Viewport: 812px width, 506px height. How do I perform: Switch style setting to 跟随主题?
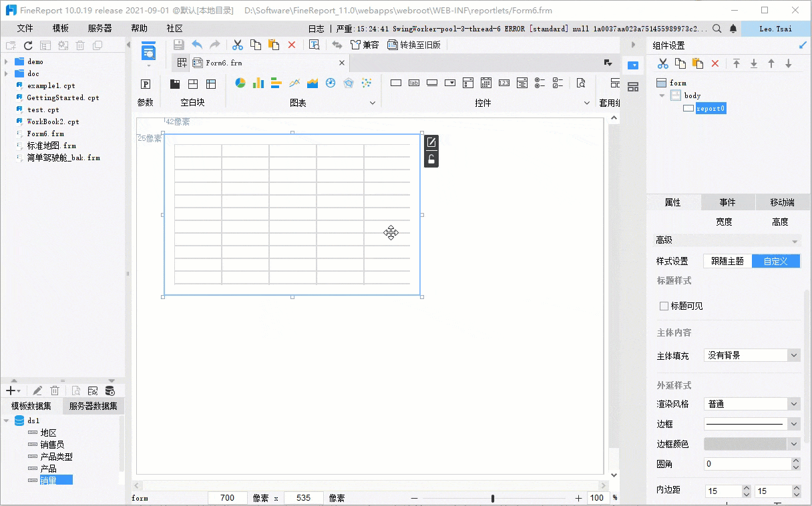click(x=727, y=261)
